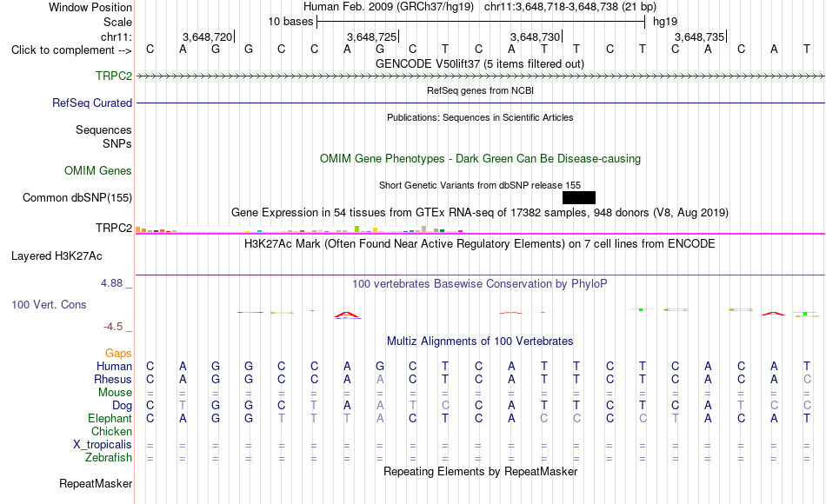Click the '10 bases' scale label
This screenshot has width=826, height=504.
tap(290, 22)
